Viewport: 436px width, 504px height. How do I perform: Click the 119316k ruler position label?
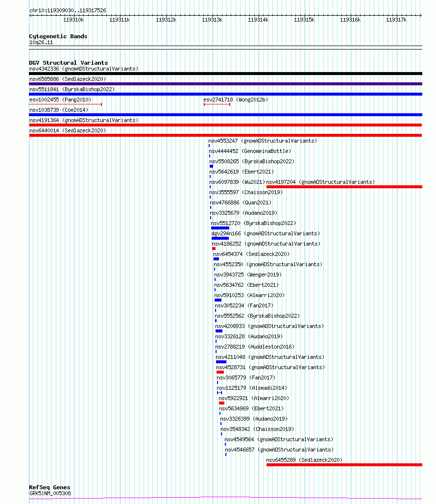(x=350, y=20)
